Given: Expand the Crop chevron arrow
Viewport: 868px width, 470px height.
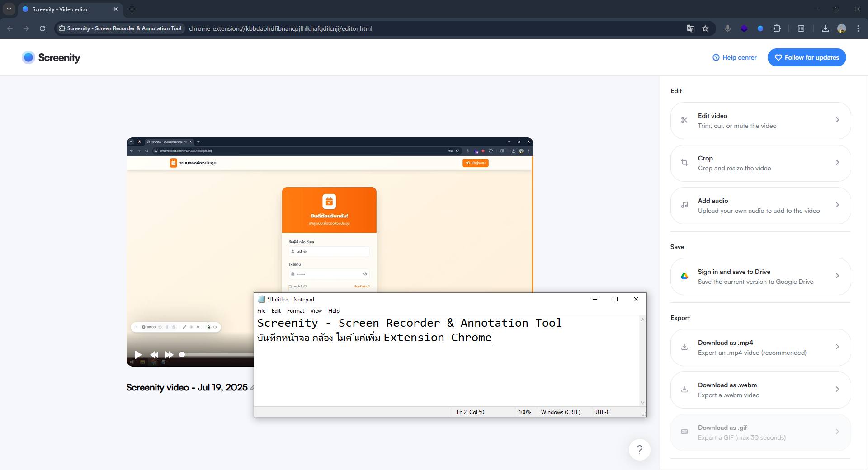Looking at the screenshot, I should point(837,163).
